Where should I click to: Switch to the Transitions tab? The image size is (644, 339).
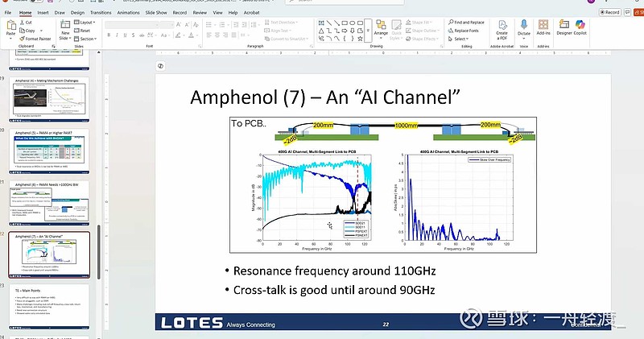click(101, 13)
